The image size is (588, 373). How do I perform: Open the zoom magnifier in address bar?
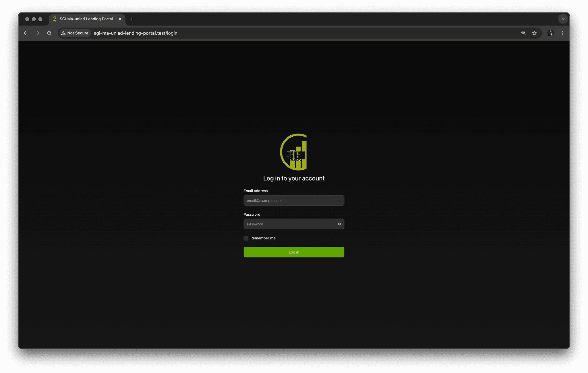tap(523, 33)
